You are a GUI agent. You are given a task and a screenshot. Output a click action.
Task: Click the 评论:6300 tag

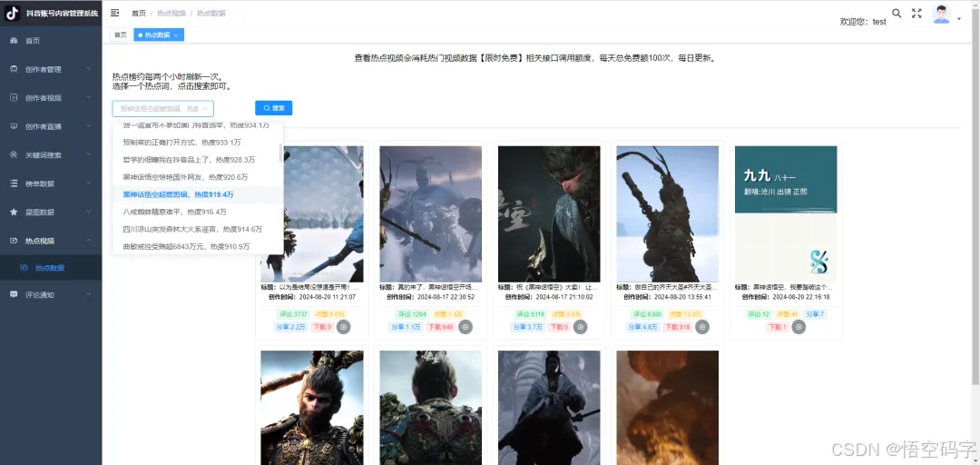[646, 314]
